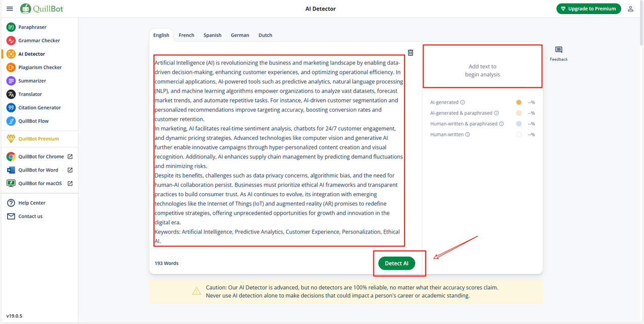
Task: Show info for AI-generated label
Action: (x=462, y=102)
